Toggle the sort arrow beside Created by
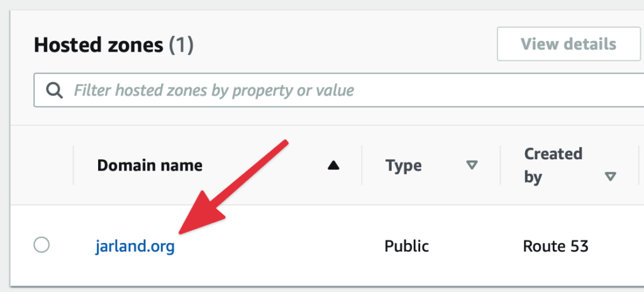The height and width of the screenshot is (292, 644). point(609,177)
